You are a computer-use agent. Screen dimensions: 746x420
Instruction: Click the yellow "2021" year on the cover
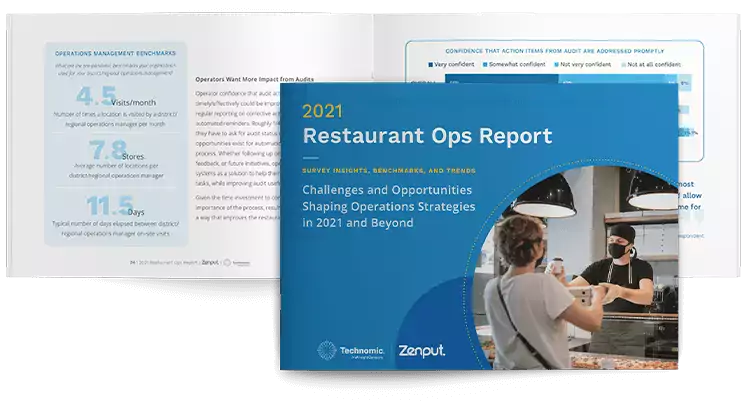(x=322, y=111)
